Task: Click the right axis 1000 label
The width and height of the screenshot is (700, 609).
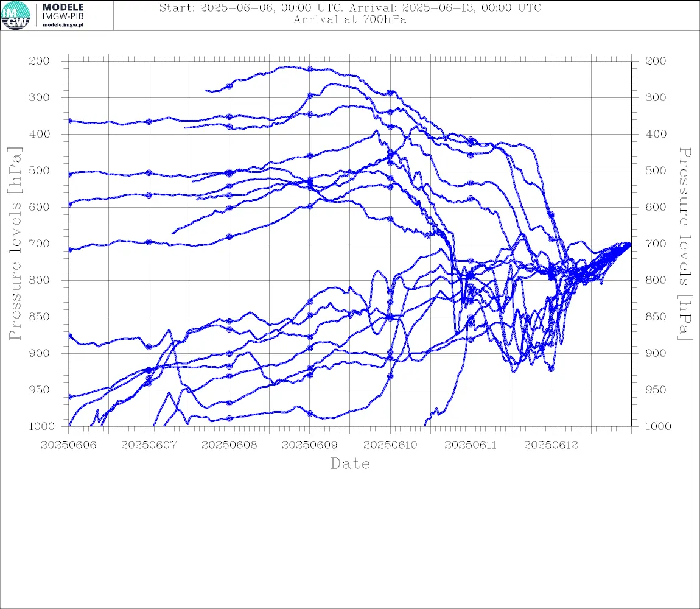Action: point(658,426)
